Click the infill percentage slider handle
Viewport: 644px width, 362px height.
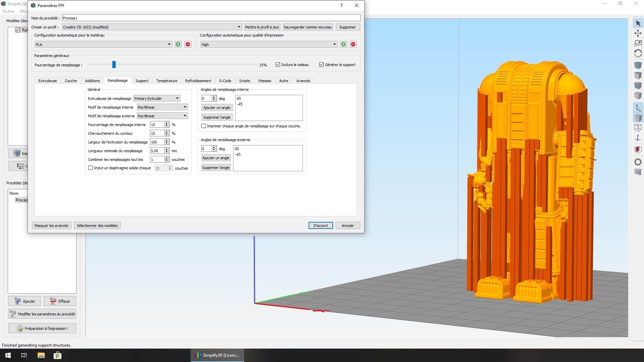[x=114, y=65]
